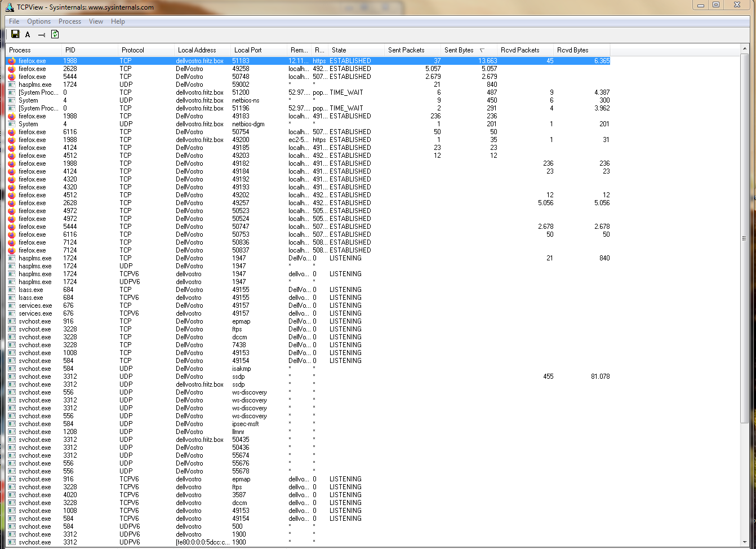This screenshot has height=549, width=756.
Task: Open the View menu
Action: 96,21
